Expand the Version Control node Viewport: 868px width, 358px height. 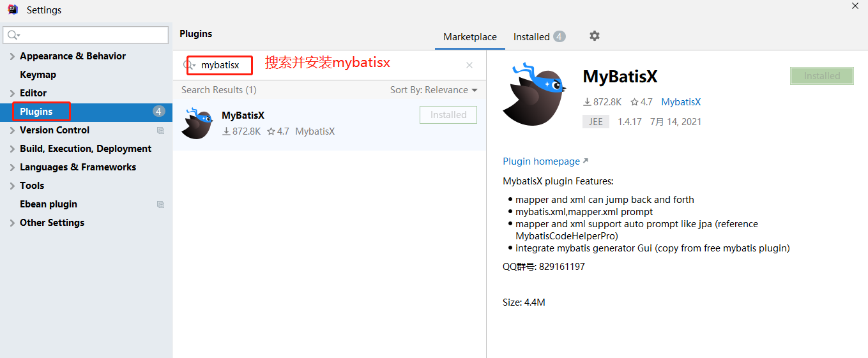pos(13,130)
